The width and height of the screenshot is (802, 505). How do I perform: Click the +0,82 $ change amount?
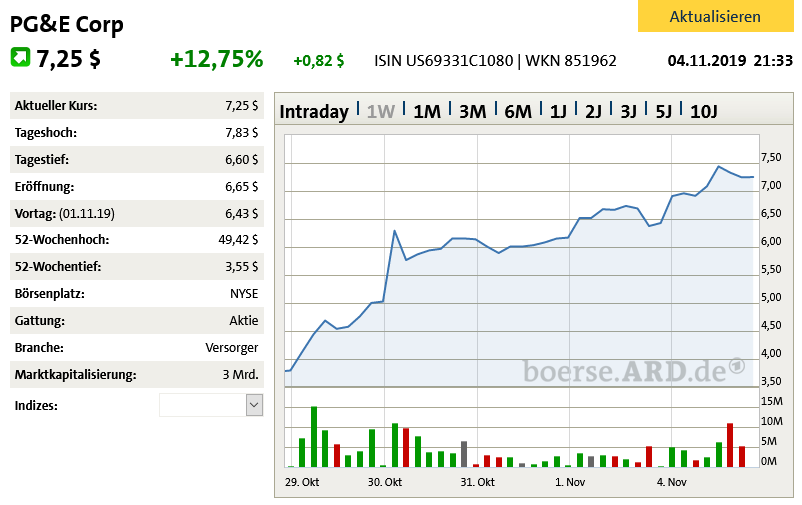point(319,61)
